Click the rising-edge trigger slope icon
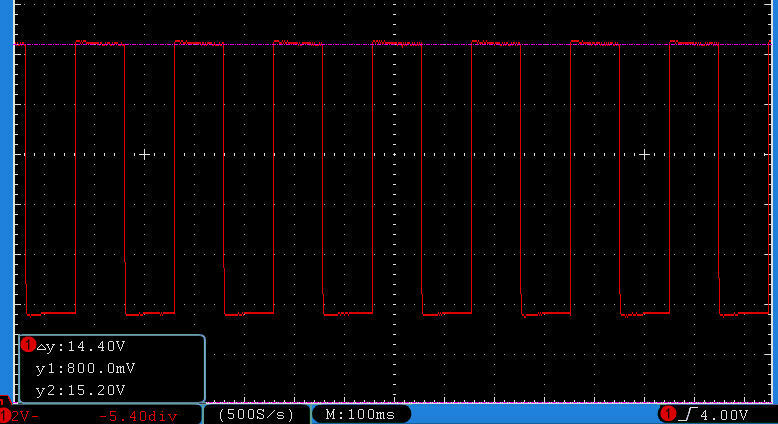The height and width of the screenshot is (424, 778). click(688, 414)
